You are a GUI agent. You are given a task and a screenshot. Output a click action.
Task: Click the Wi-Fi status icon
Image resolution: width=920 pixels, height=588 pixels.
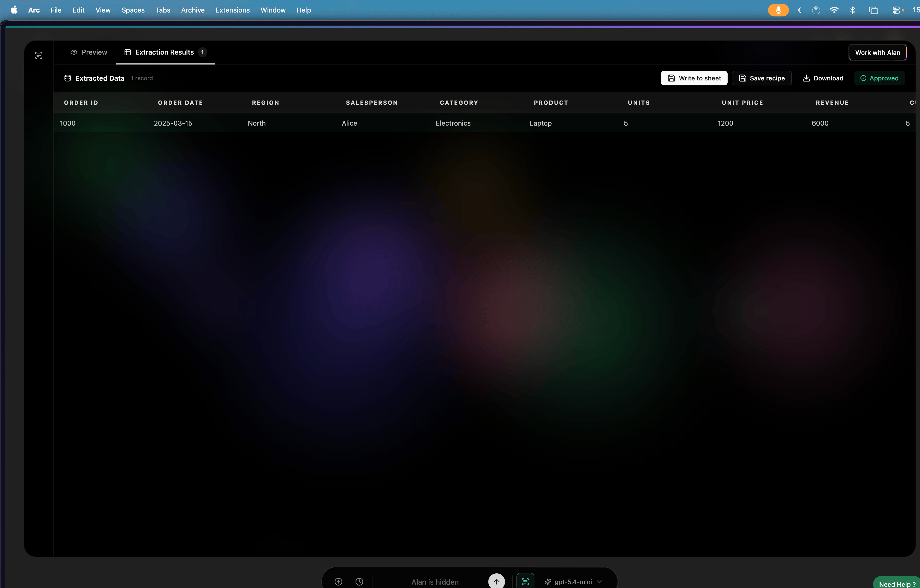click(834, 10)
